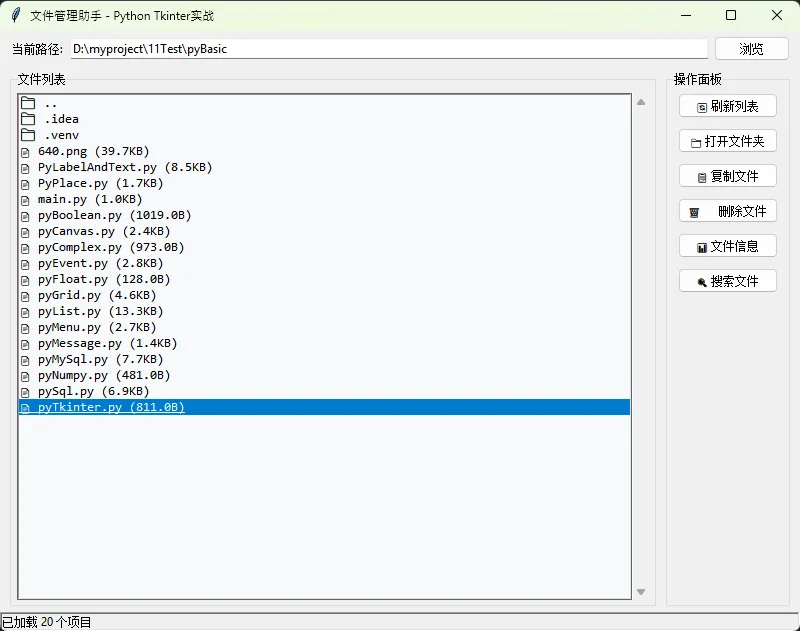Click the file icon next to main.py
Screen dimensions: 800x631
pyautogui.click(x=28, y=199)
